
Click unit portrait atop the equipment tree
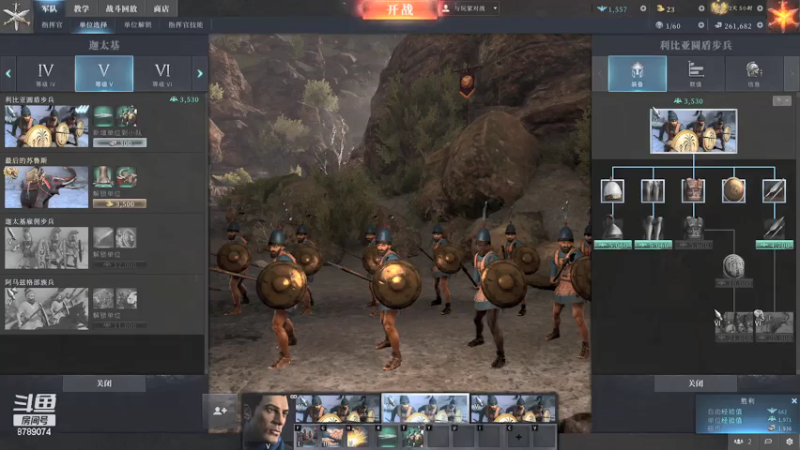[693, 131]
